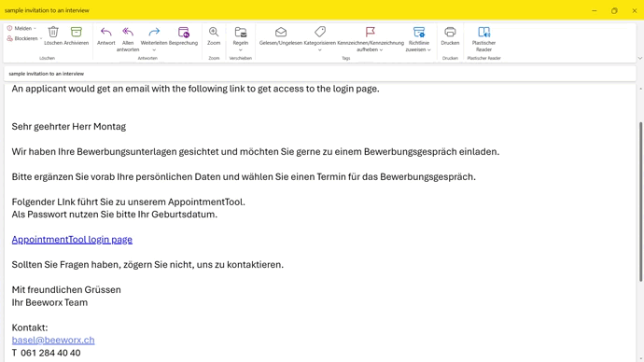The image size is (644, 362).
Task: Open the AppointmentTool login page link
Action: click(x=72, y=239)
